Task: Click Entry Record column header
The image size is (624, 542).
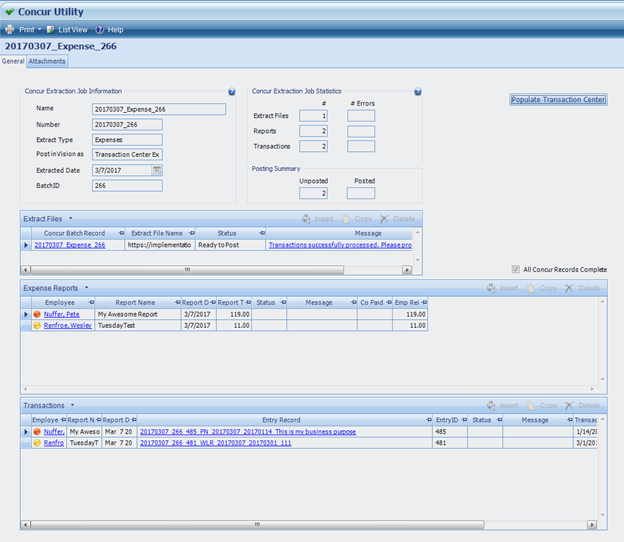Action: coord(281,420)
